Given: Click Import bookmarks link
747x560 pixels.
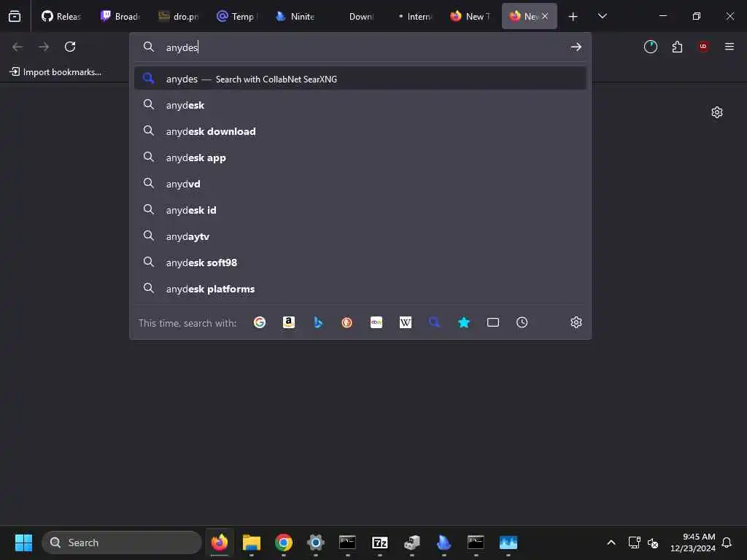Looking at the screenshot, I should click(55, 72).
